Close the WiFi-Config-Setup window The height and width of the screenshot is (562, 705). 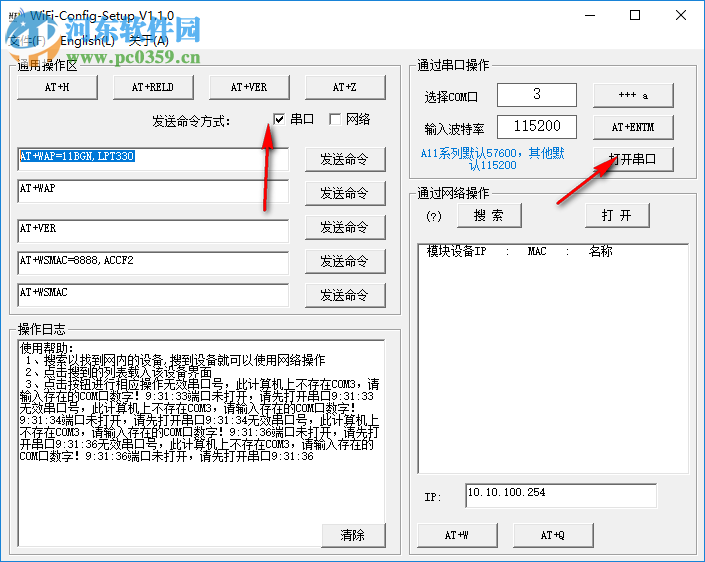(681, 15)
